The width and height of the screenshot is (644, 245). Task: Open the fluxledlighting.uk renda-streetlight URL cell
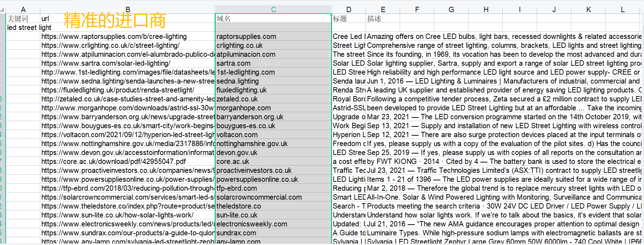(128, 90)
